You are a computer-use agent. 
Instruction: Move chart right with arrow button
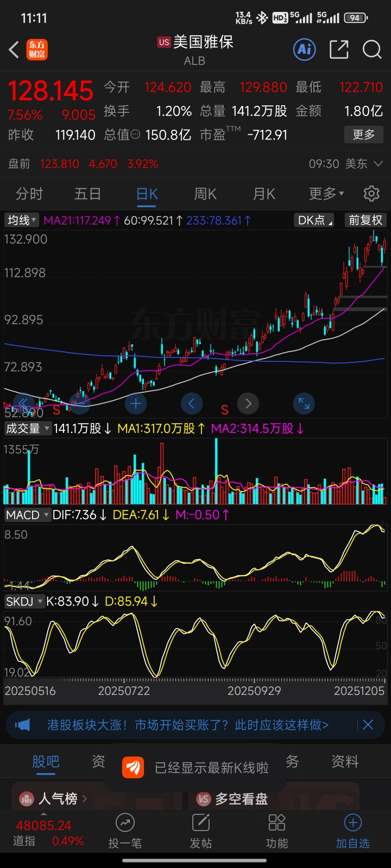tap(248, 403)
